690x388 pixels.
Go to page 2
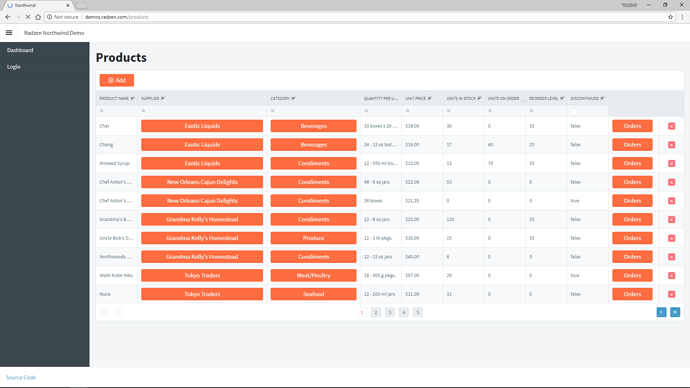pyautogui.click(x=376, y=312)
